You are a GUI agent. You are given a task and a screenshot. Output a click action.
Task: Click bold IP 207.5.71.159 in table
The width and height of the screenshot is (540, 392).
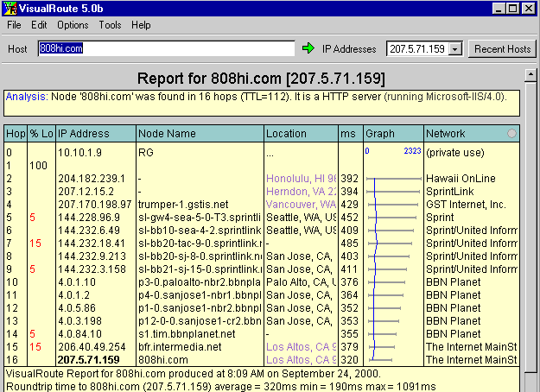[x=89, y=360]
